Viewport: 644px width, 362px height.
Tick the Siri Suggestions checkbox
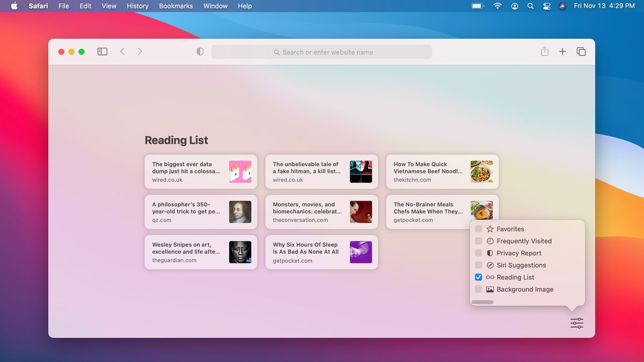point(479,265)
